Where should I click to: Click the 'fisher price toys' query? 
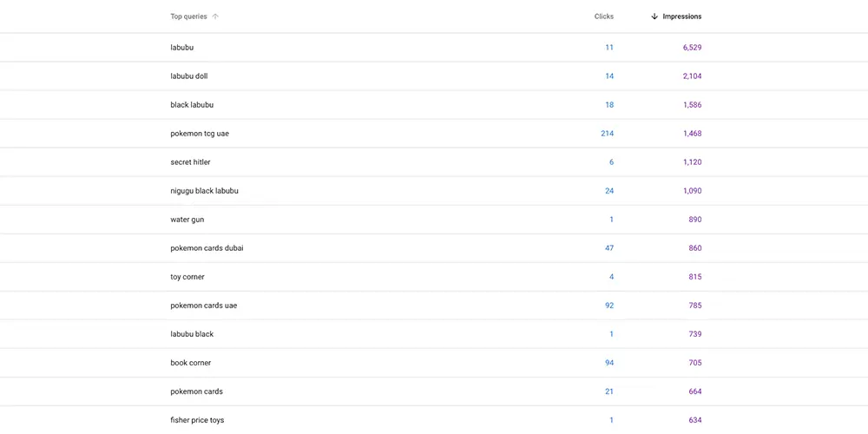tap(197, 420)
